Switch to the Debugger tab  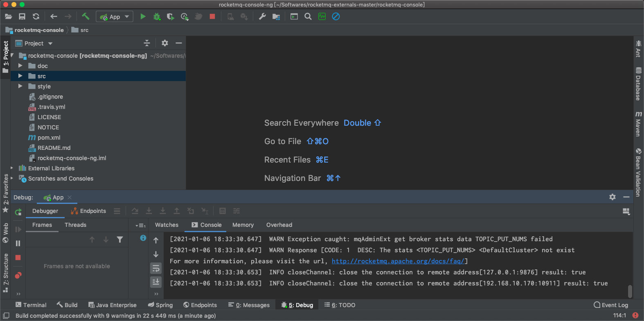pyautogui.click(x=45, y=211)
